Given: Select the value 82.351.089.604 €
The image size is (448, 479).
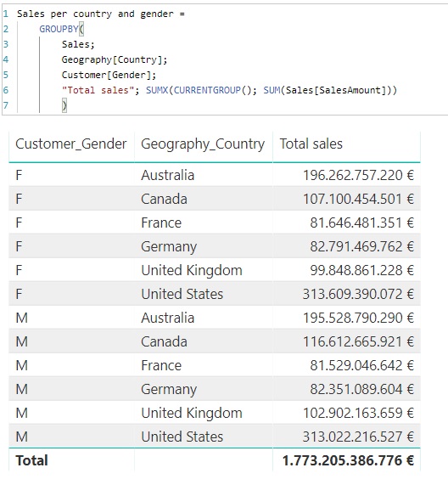Looking at the screenshot, I should (362, 389).
